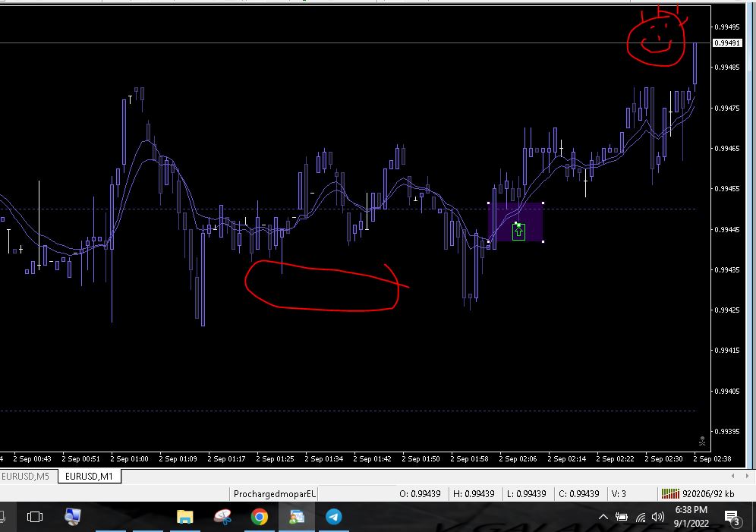The height and width of the screenshot is (532, 756).
Task: Click the V: 3 volume field
Action: coord(619,493)
